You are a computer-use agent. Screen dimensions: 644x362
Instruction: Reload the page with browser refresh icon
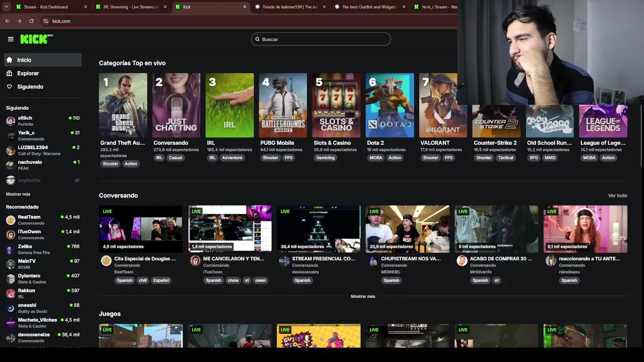[x=31, y=21]
